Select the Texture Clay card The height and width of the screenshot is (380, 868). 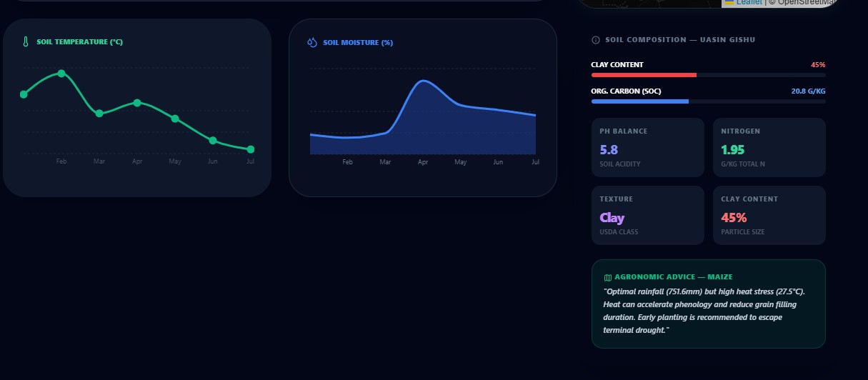[x=648, y=215]
